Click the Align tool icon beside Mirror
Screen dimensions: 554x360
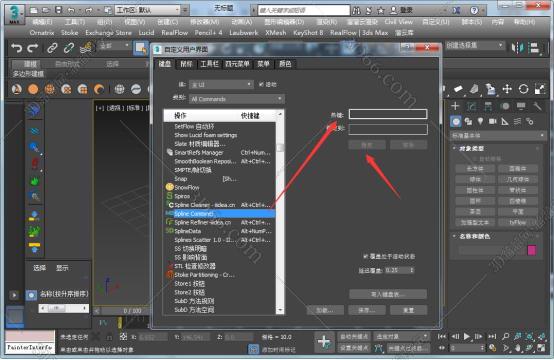(535, 48)
